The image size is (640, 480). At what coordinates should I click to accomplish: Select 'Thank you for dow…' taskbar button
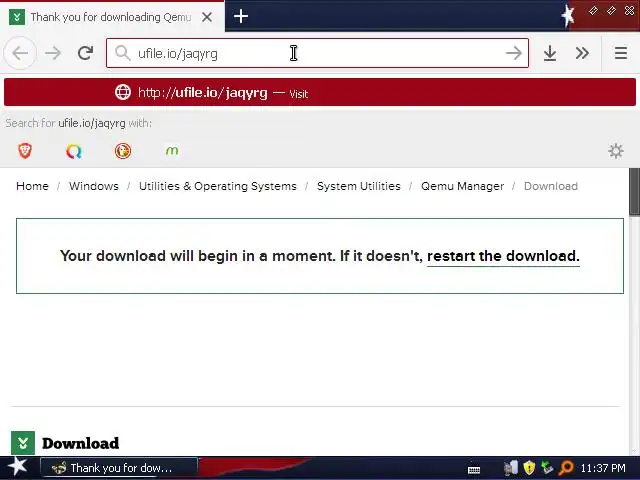119,468
